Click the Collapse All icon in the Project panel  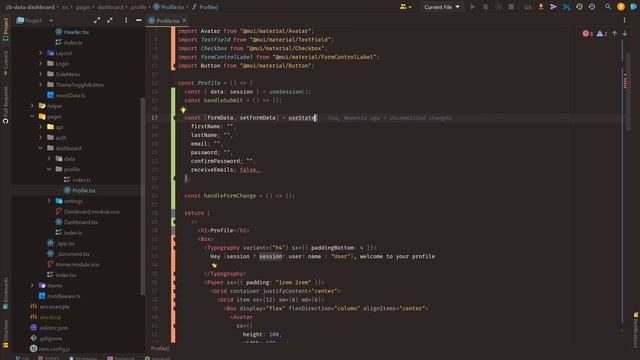[109, 20]
